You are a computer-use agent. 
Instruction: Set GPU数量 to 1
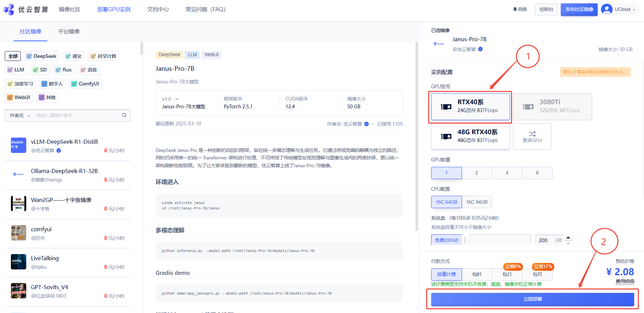[x=447, y=173]
